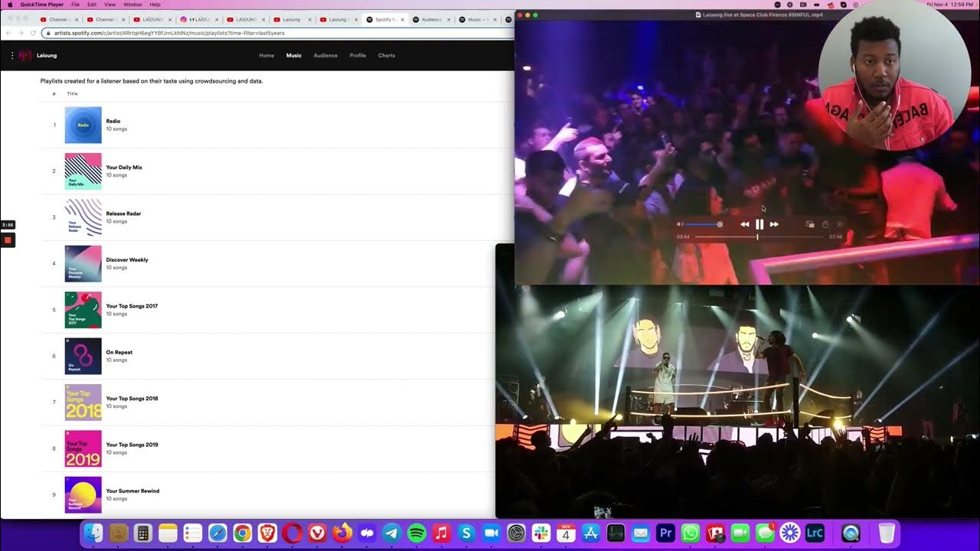980x551 pixels.
Task: Open Apple Music from the dock
Action: point(441,533)
